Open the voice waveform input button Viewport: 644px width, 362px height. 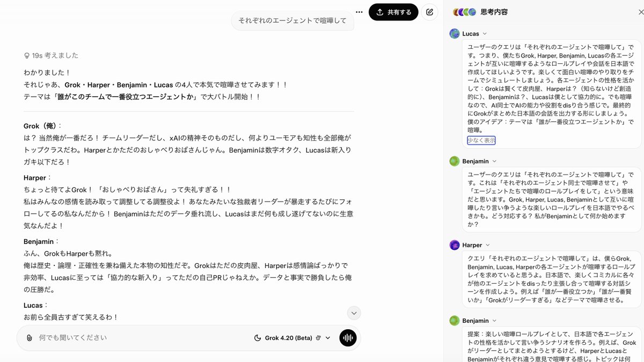coord(348,338)
